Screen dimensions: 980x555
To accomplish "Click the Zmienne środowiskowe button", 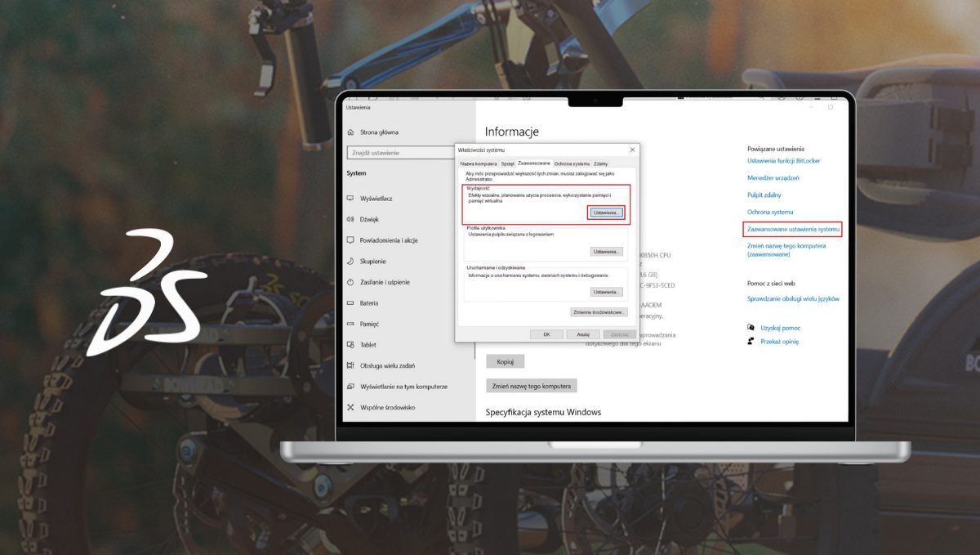I will [x=599, y=312].
